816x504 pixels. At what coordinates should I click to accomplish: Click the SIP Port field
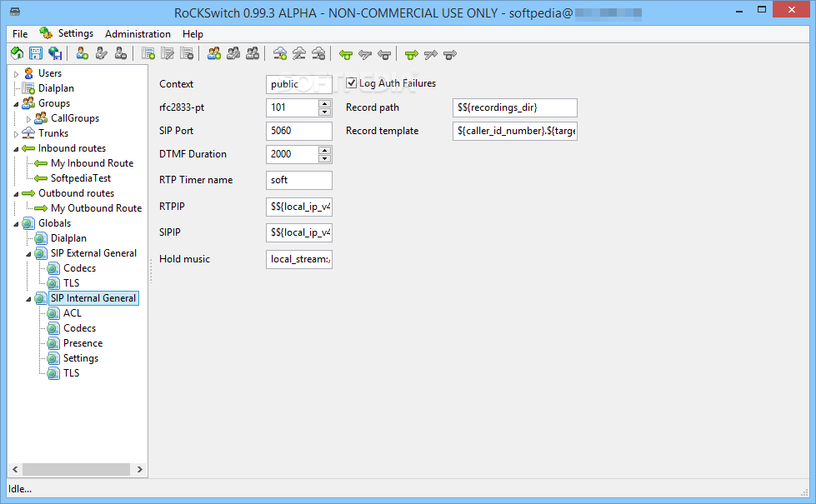coord(298,131)
